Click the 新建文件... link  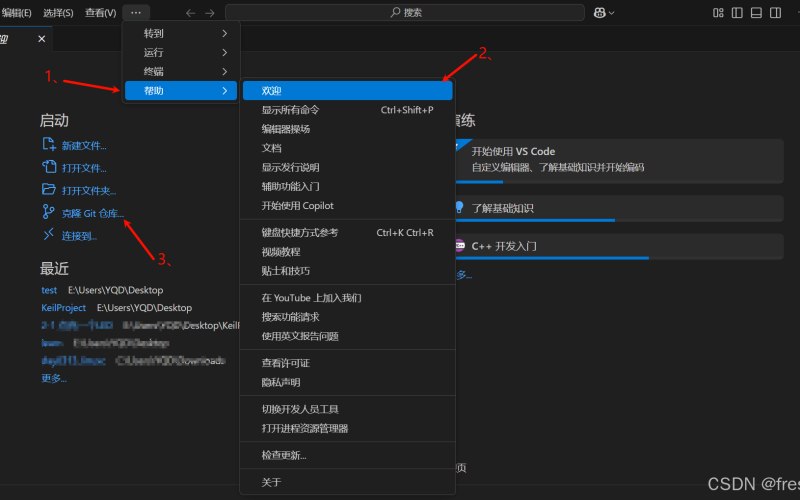84,146
